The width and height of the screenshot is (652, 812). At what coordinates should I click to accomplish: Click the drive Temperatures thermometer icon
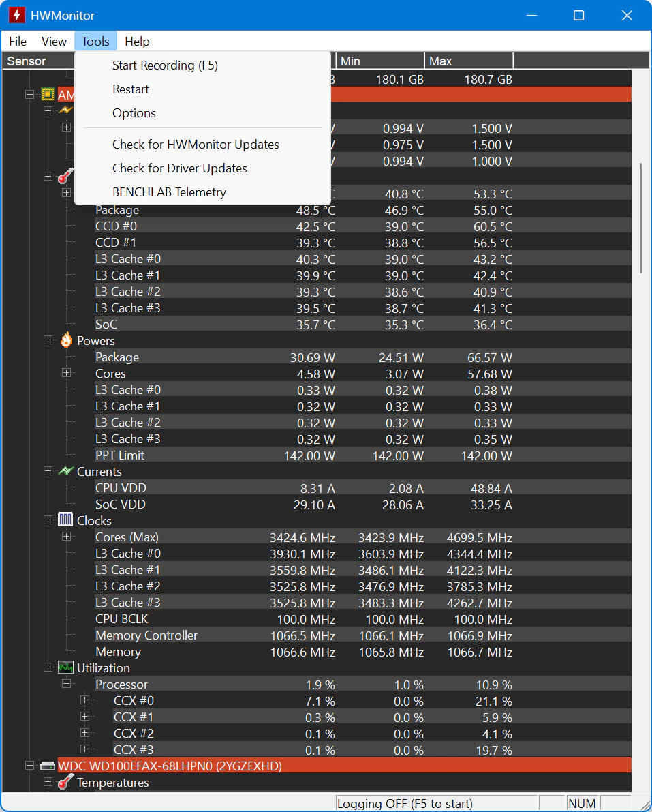pyautogui.click(x=65, y=782)
